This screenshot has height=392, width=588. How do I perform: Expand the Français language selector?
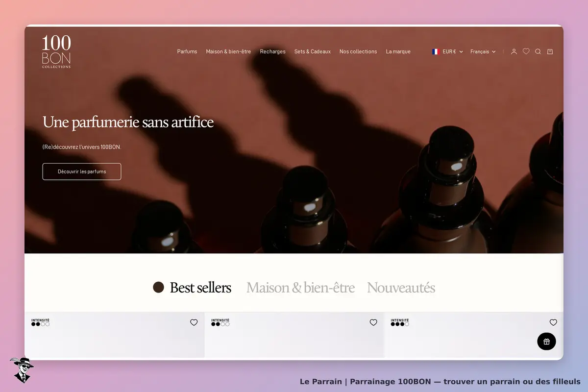483,51
